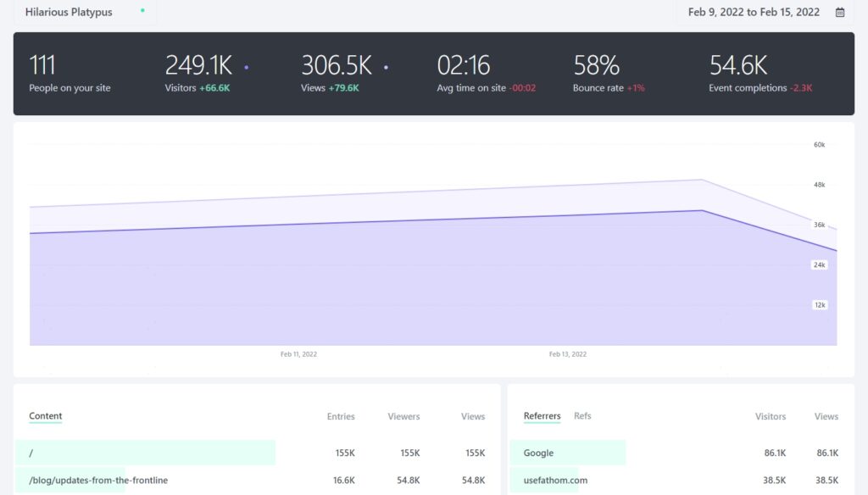Sort content by Entries column

[x=341, y=417]
